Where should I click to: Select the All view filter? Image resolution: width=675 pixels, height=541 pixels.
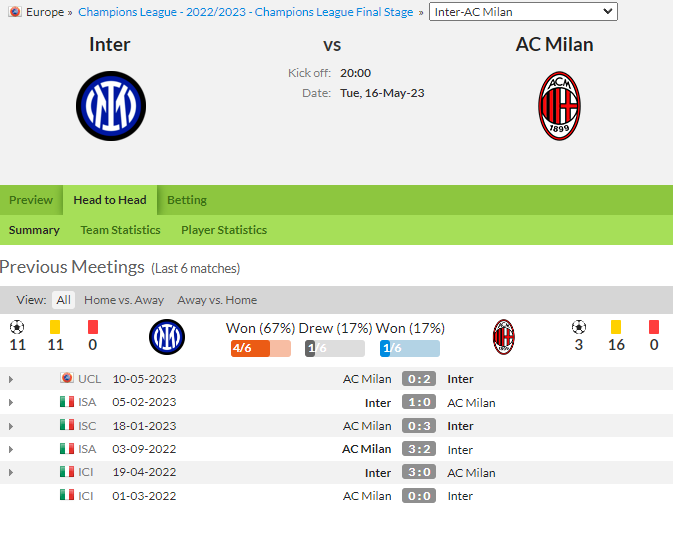(63, 300)
